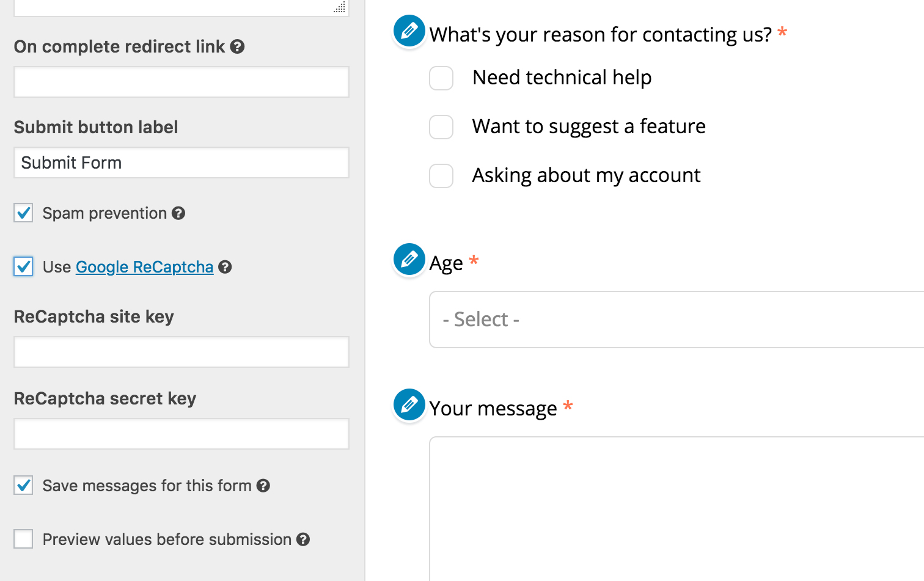The height and width of the screenshot is (581, 924).
Task: Open help for On complete redirect link
Action: tap(238, 46)
